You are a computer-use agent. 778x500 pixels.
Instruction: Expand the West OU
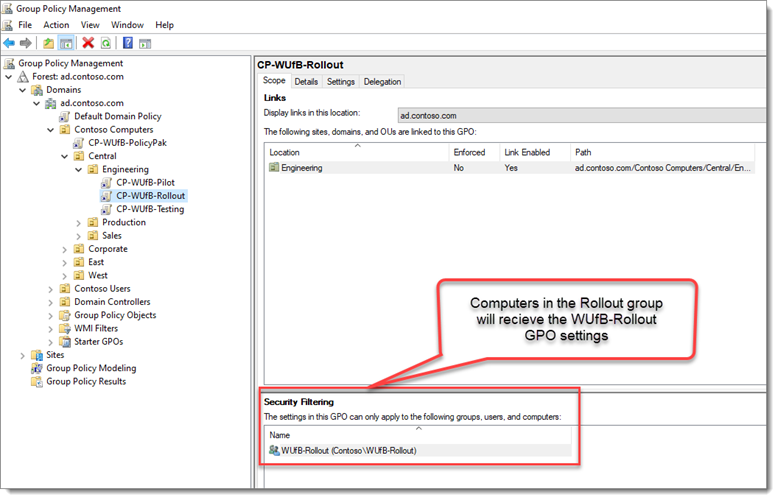tap(65, 276)
